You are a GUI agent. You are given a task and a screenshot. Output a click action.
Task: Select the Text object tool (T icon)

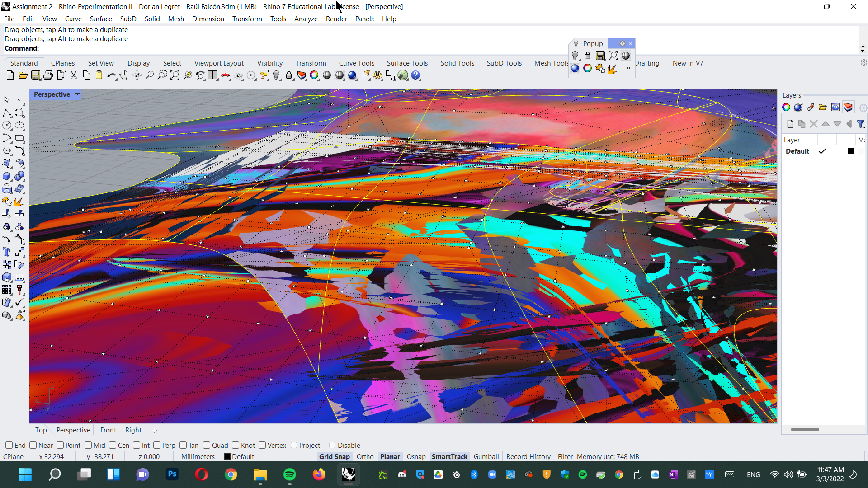click(x=7, y=252)
